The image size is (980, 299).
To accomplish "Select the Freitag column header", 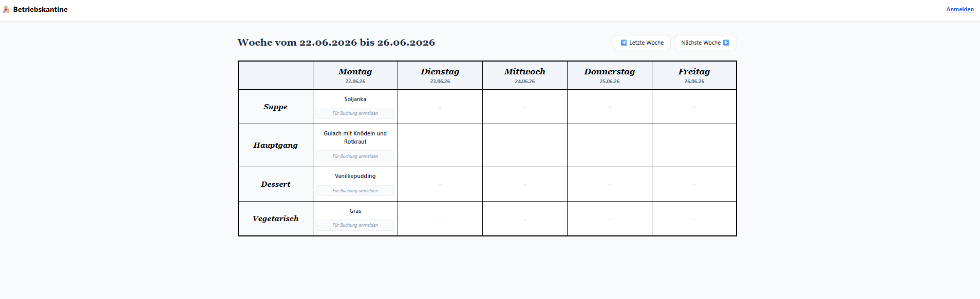I will click(694, 75).
